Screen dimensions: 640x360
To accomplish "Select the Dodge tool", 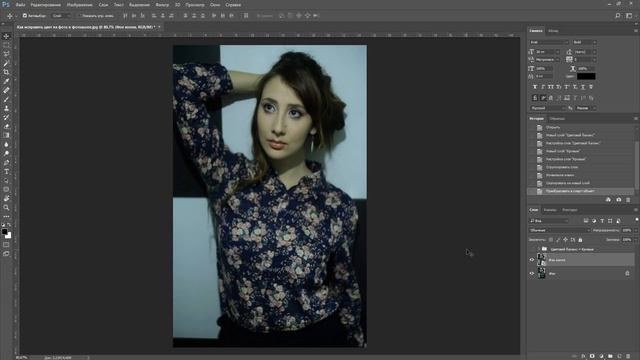I will (x=6, y=153).
